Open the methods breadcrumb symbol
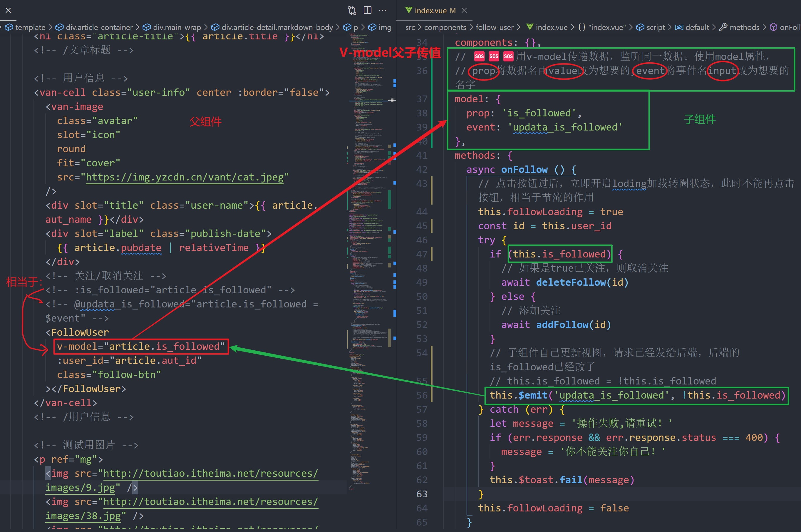Image resolution: width=801 pixels, height=532 pixels. [x=744, y=27]
